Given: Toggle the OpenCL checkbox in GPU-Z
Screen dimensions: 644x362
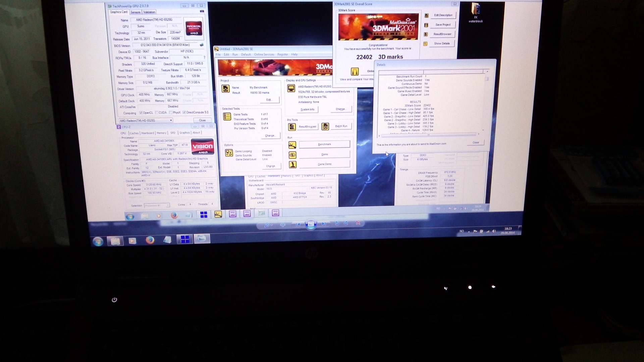Looking at the screenshot, I should click(x=141, y=113).
